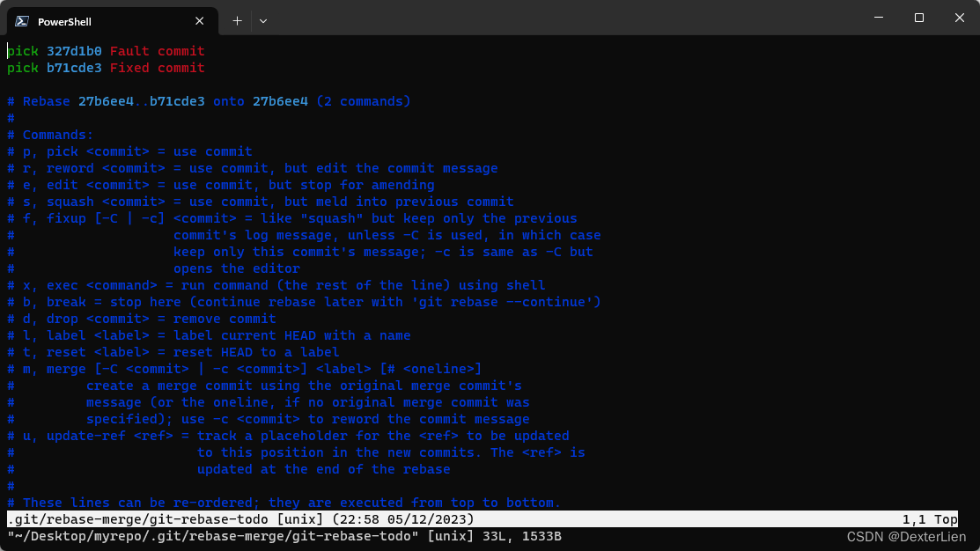Click the t, reset <label> line
The width and height of the screenshot is (980, 551).
pyautogui.click(x=173, y=352)
